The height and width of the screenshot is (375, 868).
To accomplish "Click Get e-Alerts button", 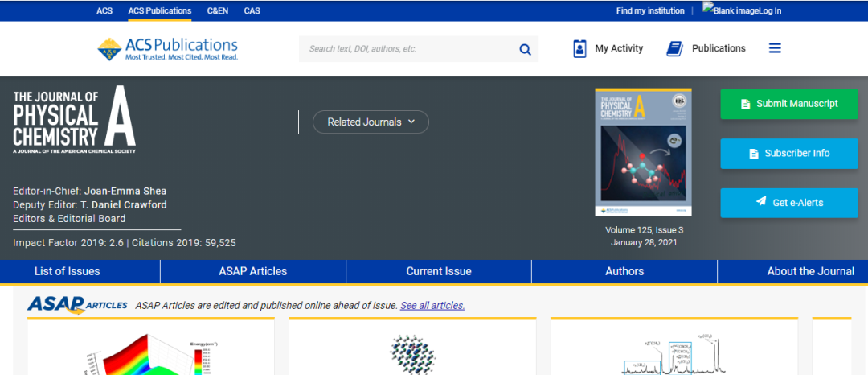I will click(x=789, y=203).
